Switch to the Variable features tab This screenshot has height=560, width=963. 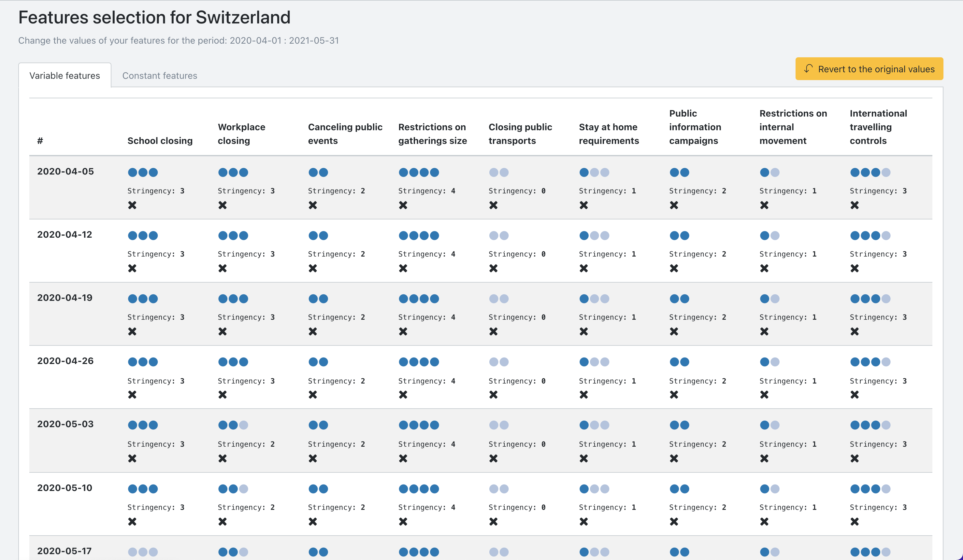coord(65,75)
